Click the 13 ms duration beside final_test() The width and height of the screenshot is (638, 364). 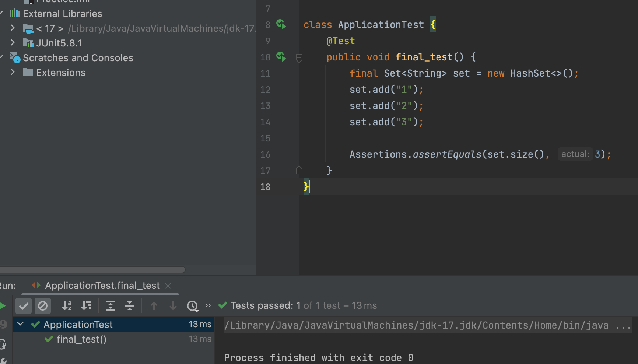[x=200, y=339]
